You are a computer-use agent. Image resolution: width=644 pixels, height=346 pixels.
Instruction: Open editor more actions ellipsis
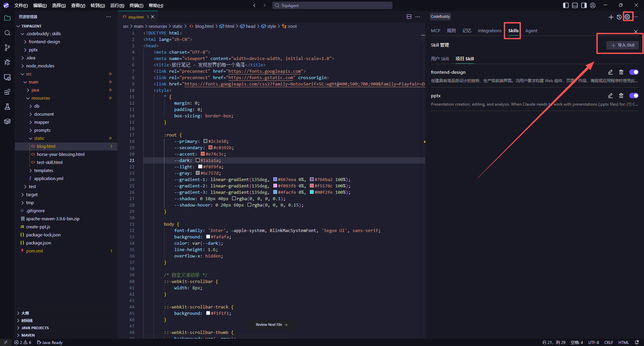(x=418, y=17)
